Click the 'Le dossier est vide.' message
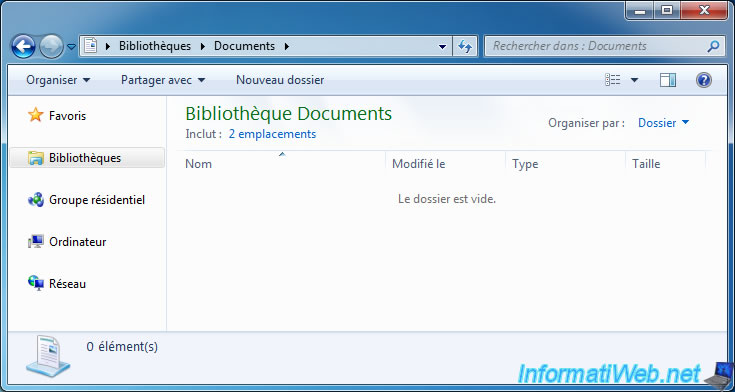The image size is (735, 392). coord(447,199)
